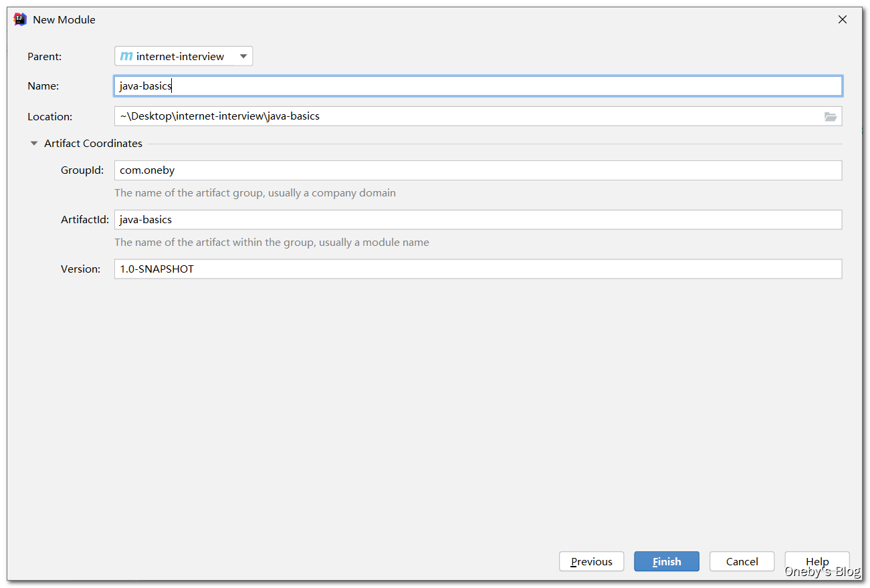Collapse the Artifact Coordinates section
This screenshot has width=870, height=588.
[34, 144]
